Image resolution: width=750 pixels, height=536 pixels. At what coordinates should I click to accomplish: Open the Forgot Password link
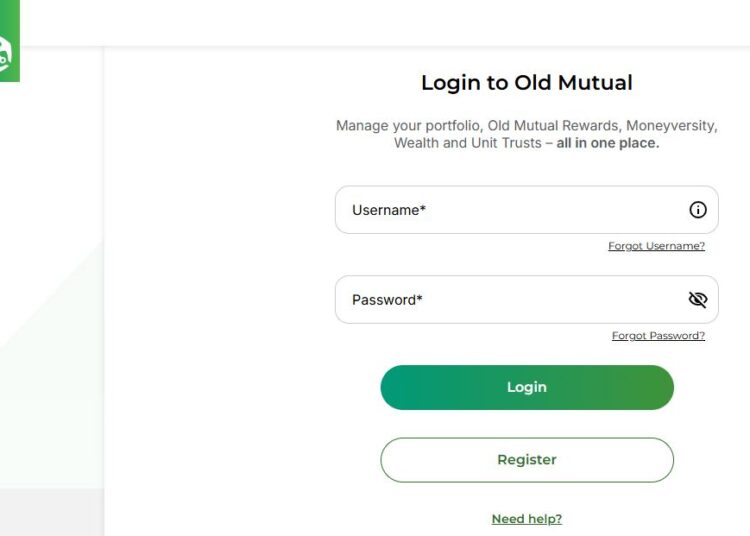click(x=658, y=336)
